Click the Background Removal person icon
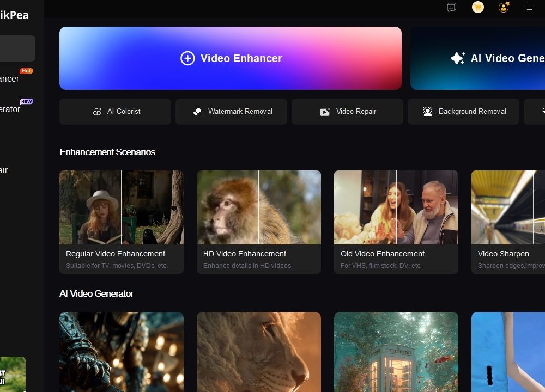This screenshot has width=545, height=392. [x=428, y=112]
